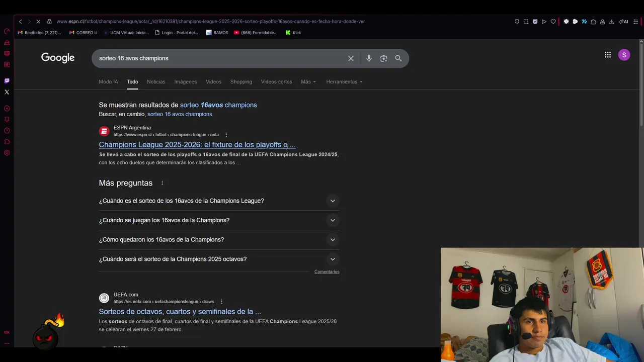Open the UCM Virtual bookmark

click(126, 33)
